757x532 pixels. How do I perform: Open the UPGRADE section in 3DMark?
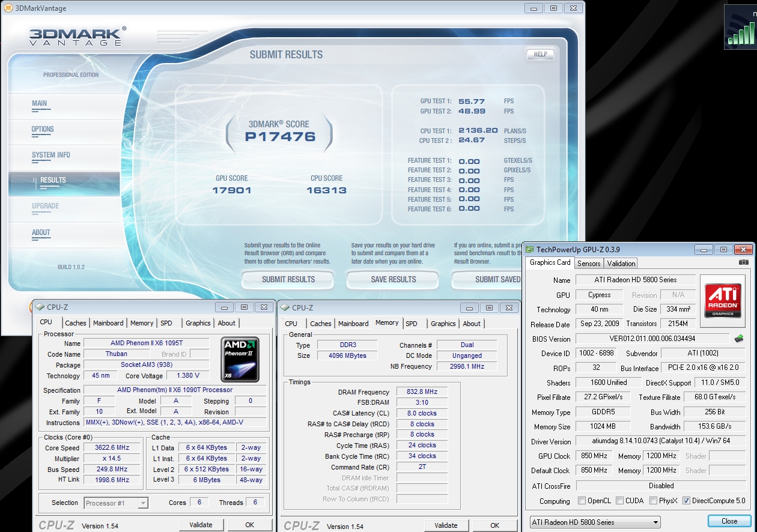(46, 206)
